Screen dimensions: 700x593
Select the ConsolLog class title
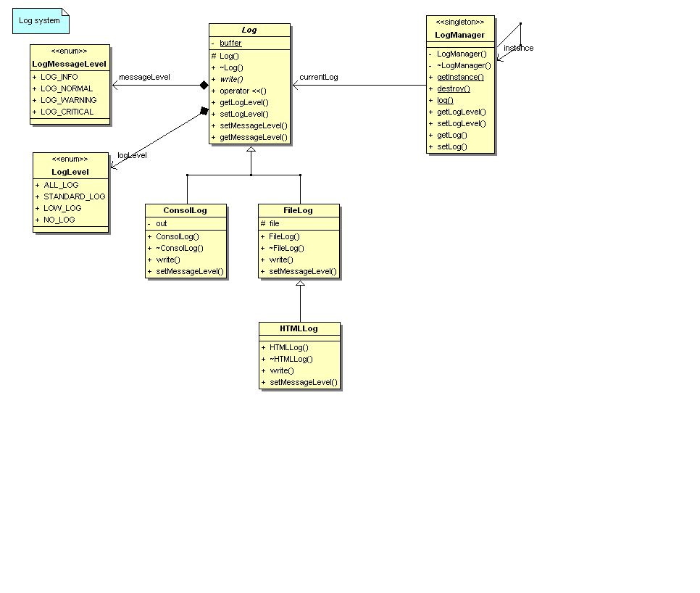185,210
